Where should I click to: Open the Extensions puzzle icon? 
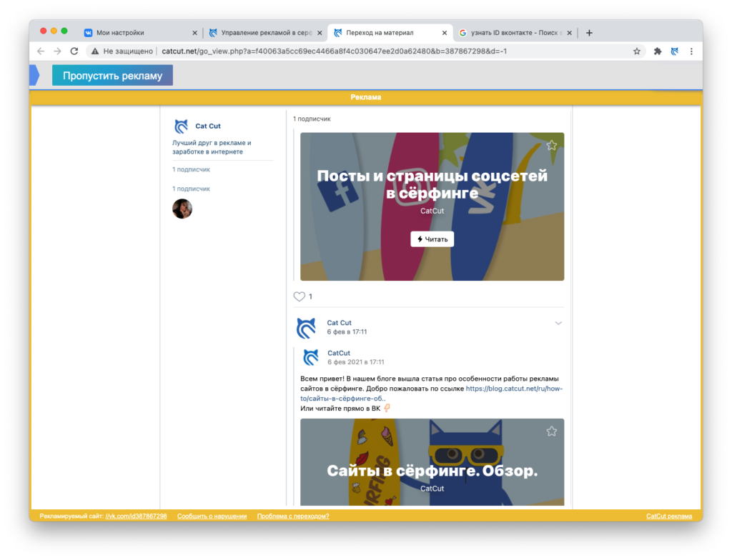tap(658, 51)
